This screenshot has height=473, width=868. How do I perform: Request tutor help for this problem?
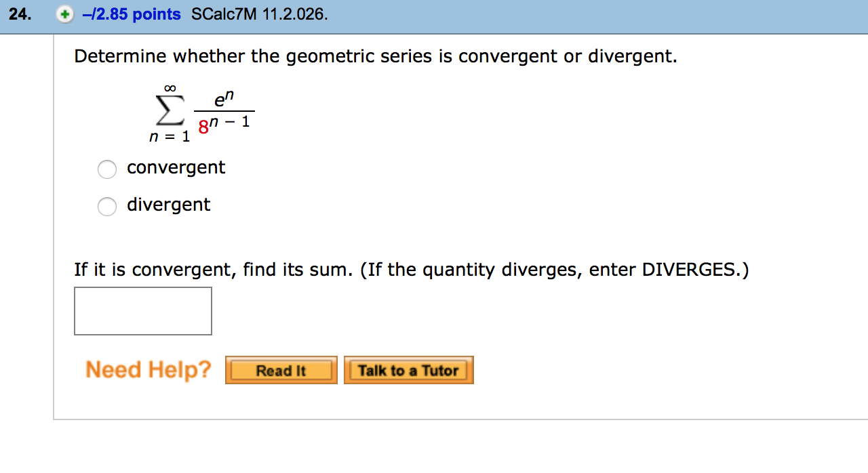(408, 370)
